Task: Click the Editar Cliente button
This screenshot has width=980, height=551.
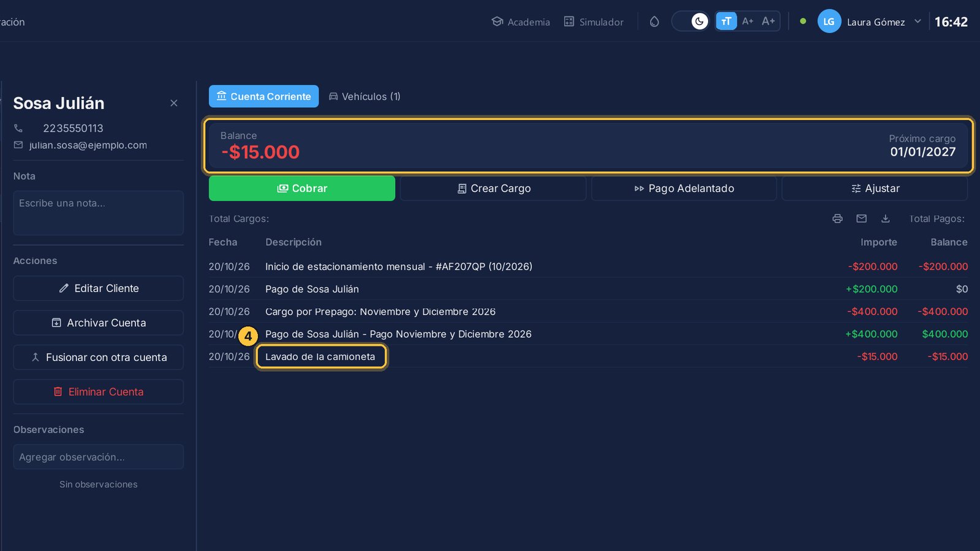Action: [x=99, y=288]
